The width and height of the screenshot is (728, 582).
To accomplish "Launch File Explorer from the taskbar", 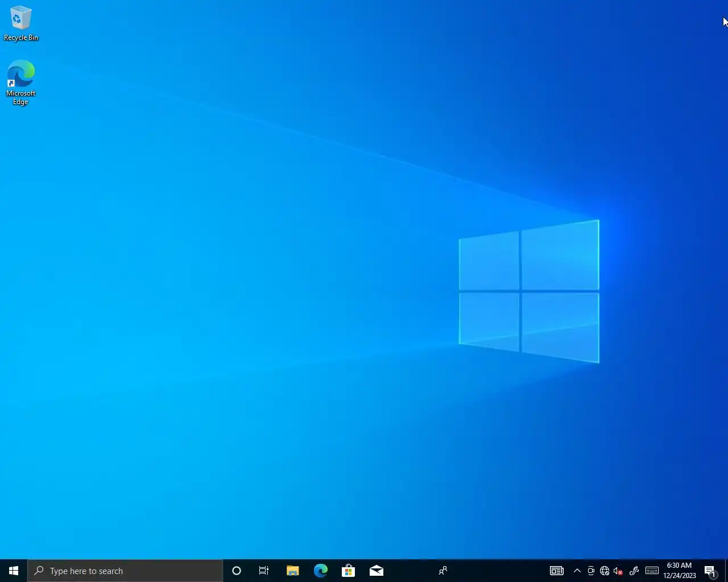I will click(292, 571).
